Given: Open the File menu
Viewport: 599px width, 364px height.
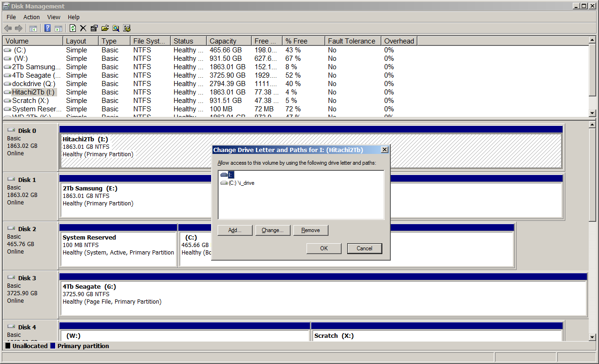Looking at the screenshot, I should click(x=11, y=17).
